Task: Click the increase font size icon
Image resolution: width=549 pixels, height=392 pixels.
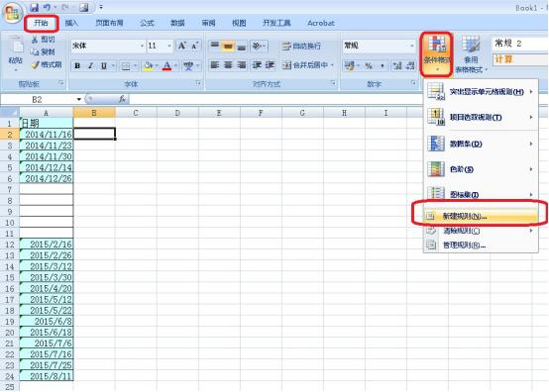Action: click(x=182, y=46)
